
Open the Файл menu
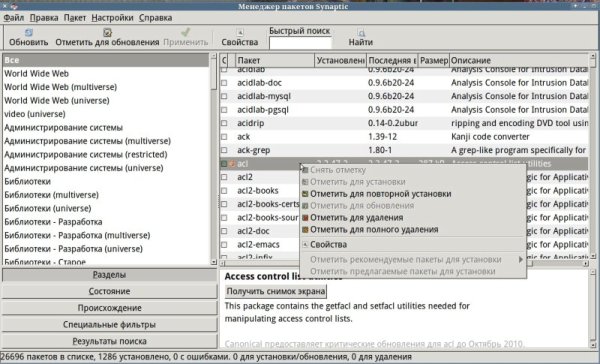coord(14,18)
